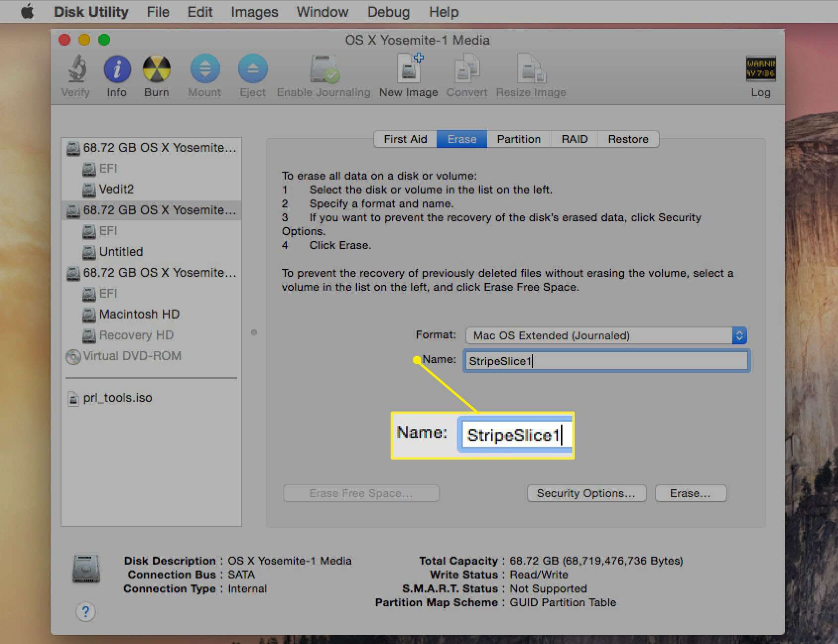Open the RAID tab
This screenshot has width=838, height=644.
coord(575,139)
